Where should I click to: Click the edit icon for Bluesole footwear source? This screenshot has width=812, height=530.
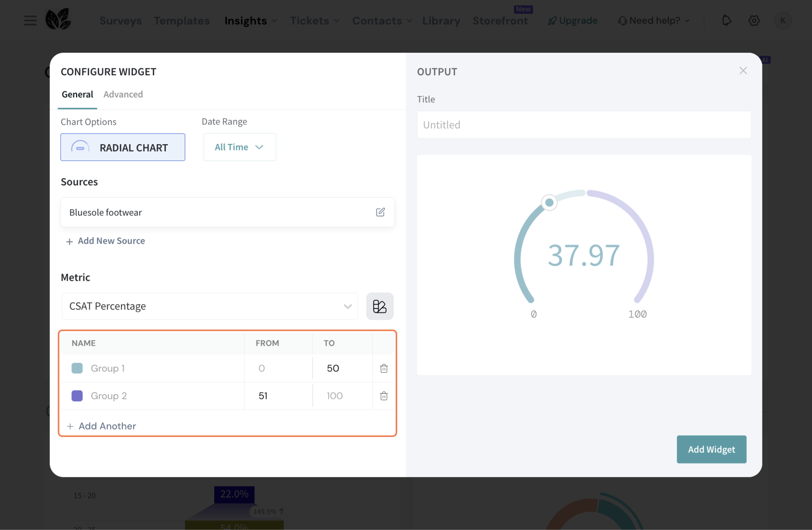coord(380,212)
